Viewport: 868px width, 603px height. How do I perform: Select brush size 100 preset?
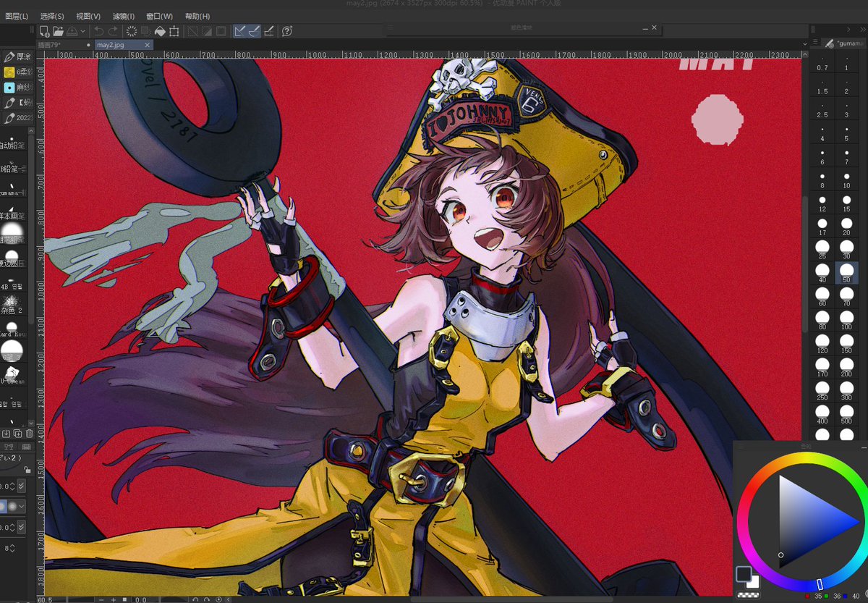846,319
